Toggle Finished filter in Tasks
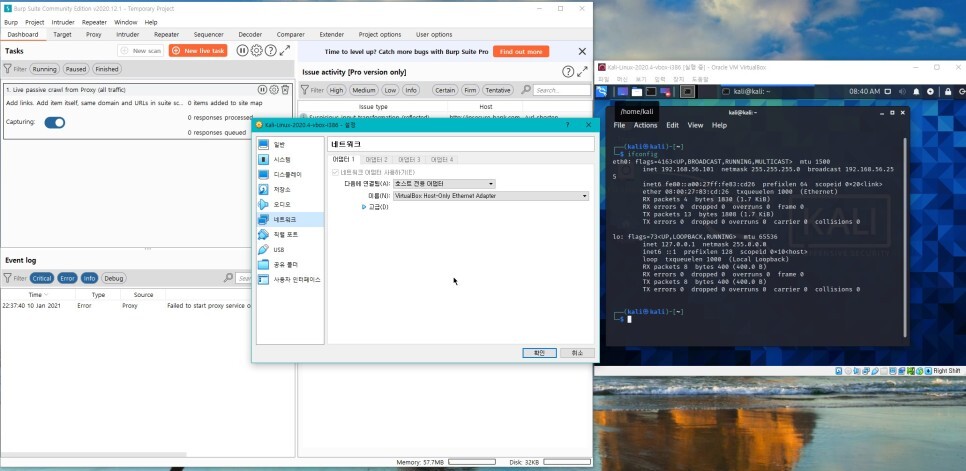 point(107,69)
